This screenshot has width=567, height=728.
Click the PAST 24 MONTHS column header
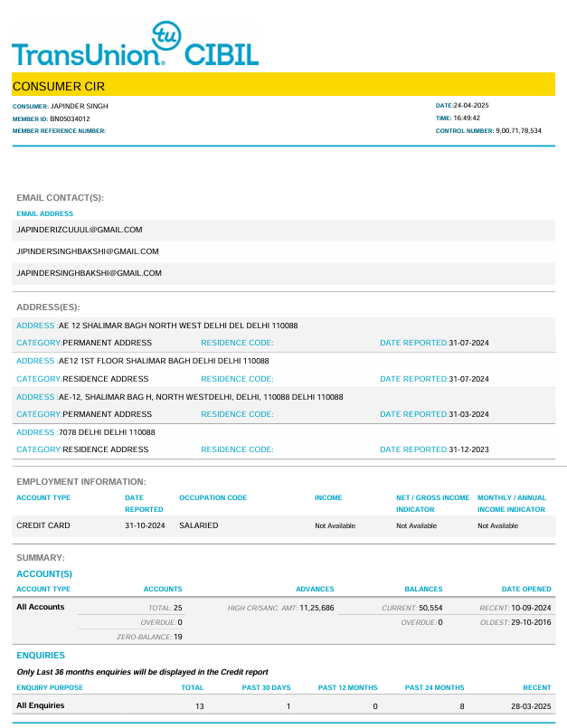pyautogui.click(x=435, y=687)
